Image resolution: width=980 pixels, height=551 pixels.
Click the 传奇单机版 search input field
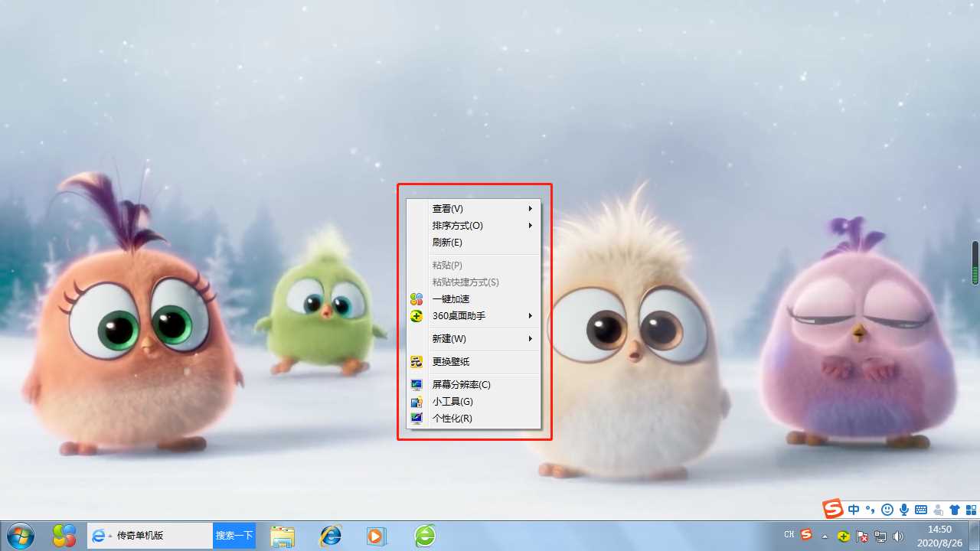pyautogui.click(x=161, y=536)
